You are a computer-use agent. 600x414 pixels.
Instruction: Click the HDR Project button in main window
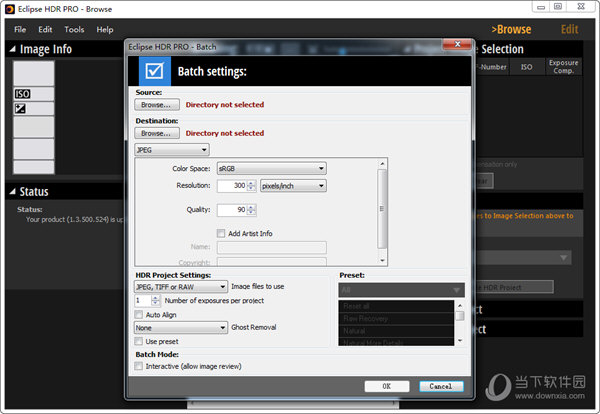(515, 287)
